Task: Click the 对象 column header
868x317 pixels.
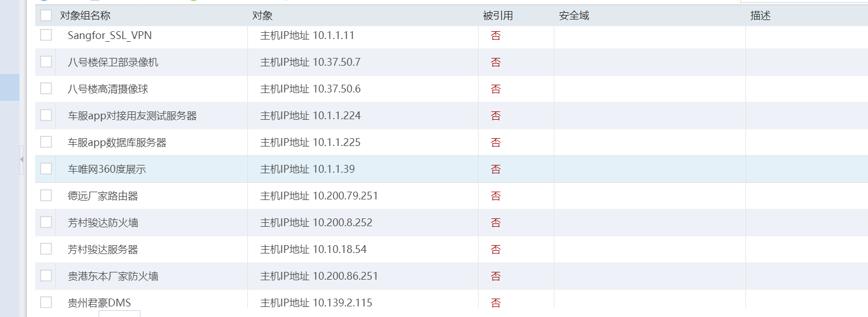Action: (262, 16)
